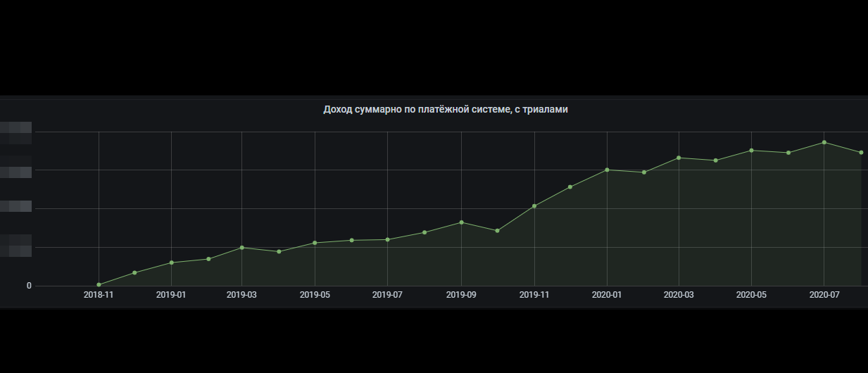This screenshot has height=373, width=868.
Task: Select the data point at 2018-11
Action: (x=99, y=285)
